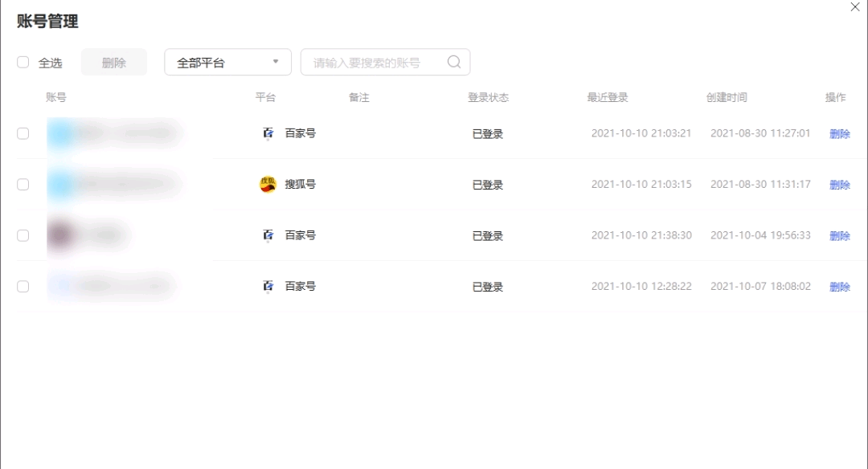Click Baijiahao icon in the fourth row

268,287
